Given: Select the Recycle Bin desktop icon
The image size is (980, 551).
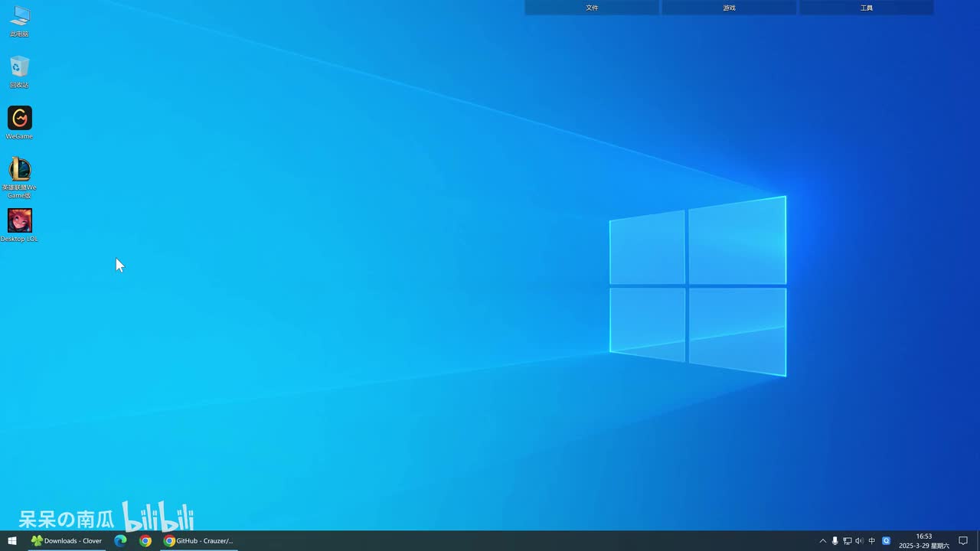Looking at the screenshot, I should click(x=19, y=72).
